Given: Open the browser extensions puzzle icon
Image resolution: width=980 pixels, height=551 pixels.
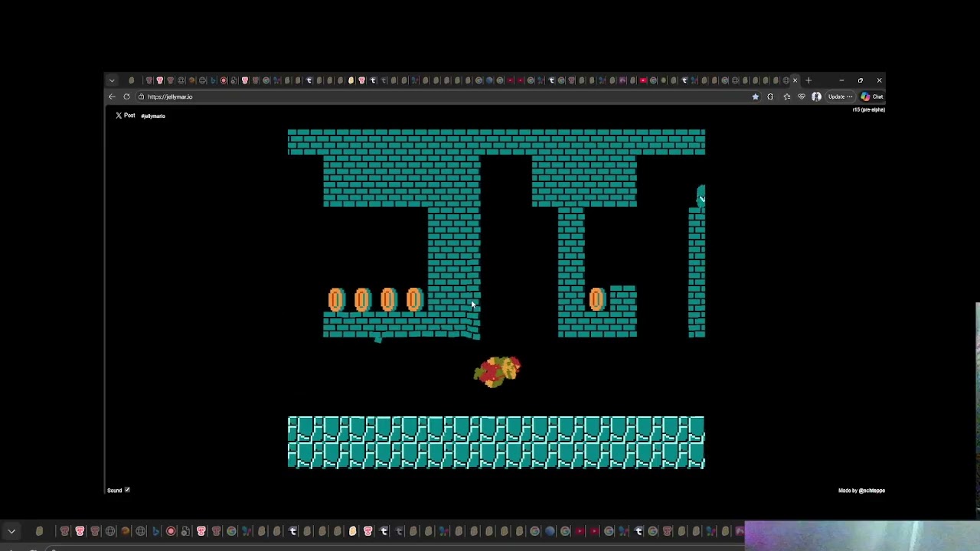Looking at the screenshot, I should click(x=770, y=96).
